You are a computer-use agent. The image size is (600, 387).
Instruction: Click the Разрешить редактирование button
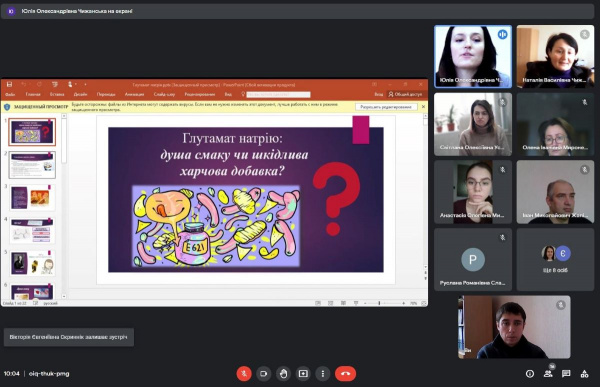pyautogui.click(x=386, y=107)
